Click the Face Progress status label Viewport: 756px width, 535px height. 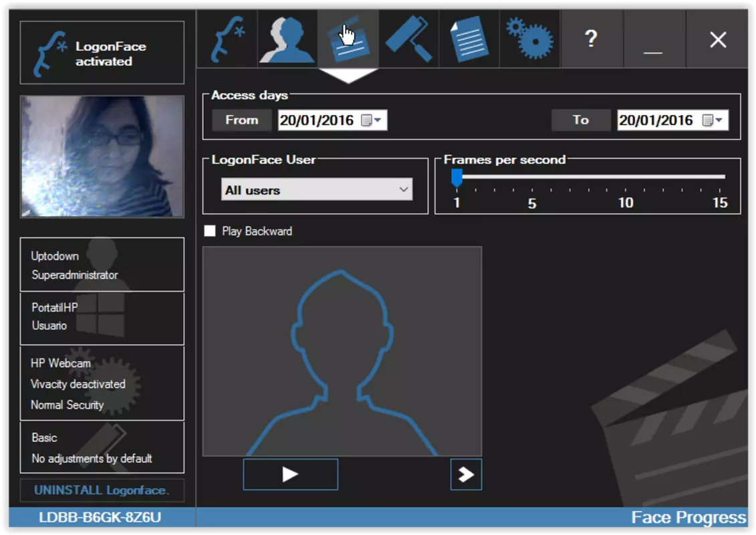tap(688, 517)
